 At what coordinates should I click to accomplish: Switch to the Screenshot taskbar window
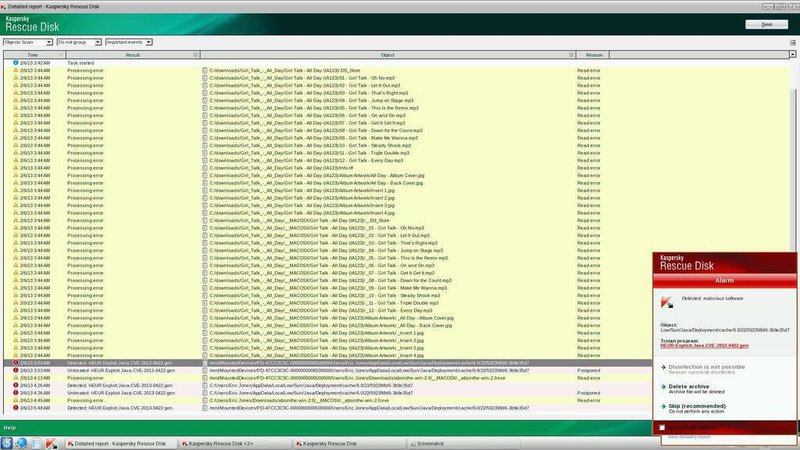[x=462, y=443]
